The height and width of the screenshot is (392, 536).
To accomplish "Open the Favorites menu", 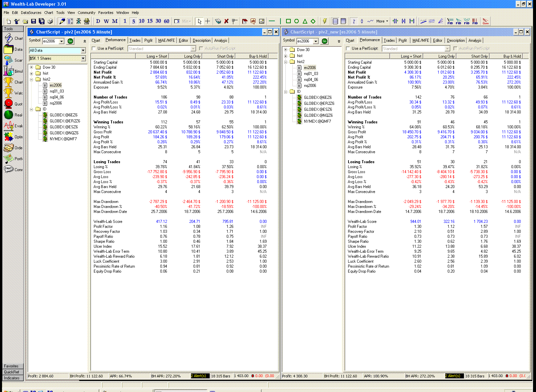I will (106, 13).
